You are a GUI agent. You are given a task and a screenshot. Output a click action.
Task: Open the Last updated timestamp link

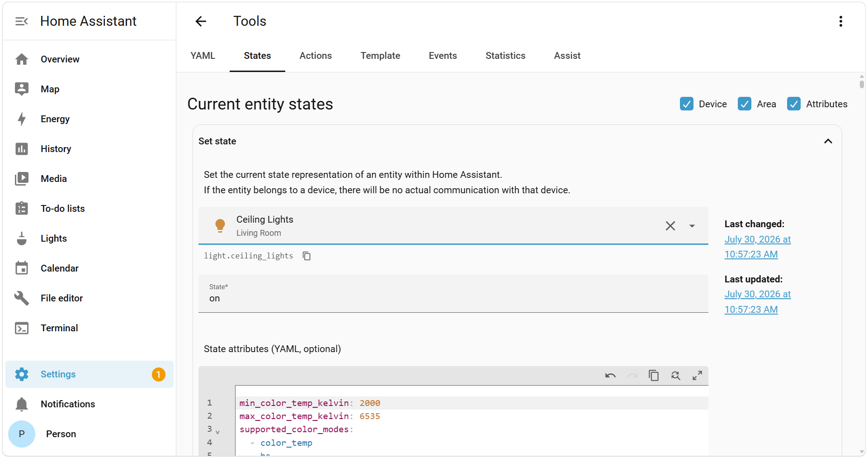(x=757, y=302)
